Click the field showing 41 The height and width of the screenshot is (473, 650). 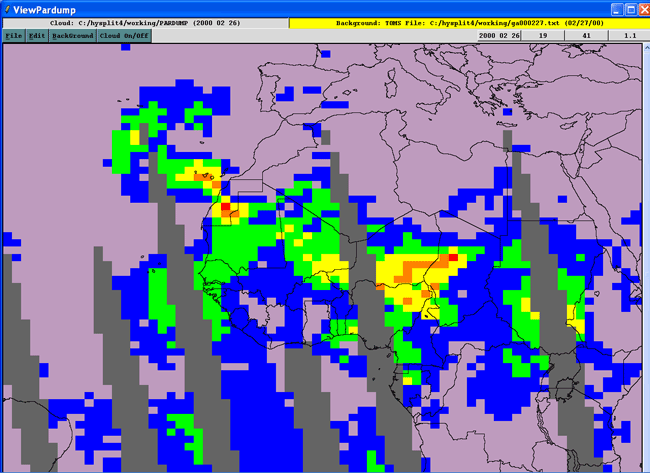tap(586, 36)
